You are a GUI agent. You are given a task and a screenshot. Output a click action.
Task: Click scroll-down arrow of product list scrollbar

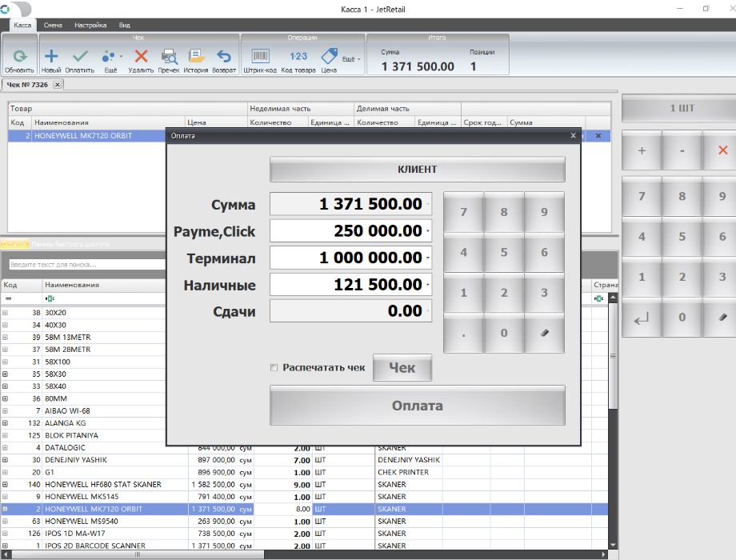pos(613,545)
